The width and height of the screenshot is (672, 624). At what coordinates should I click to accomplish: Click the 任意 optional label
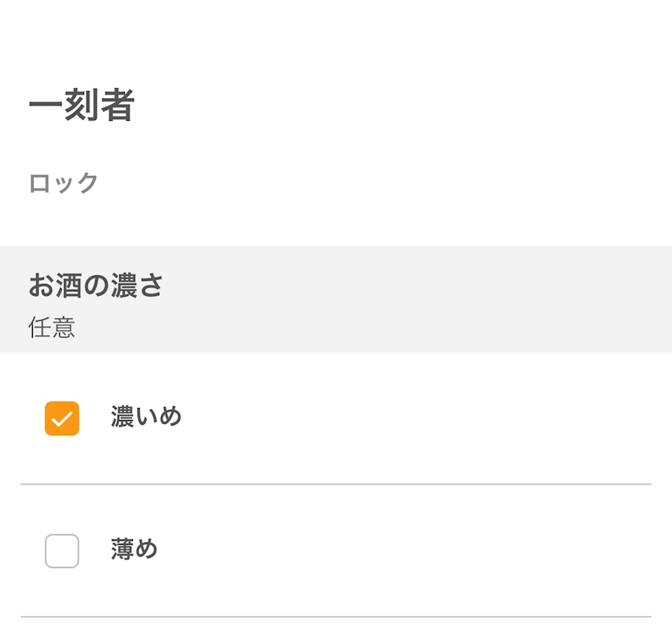pyautogui.click(x=52, y=327)
